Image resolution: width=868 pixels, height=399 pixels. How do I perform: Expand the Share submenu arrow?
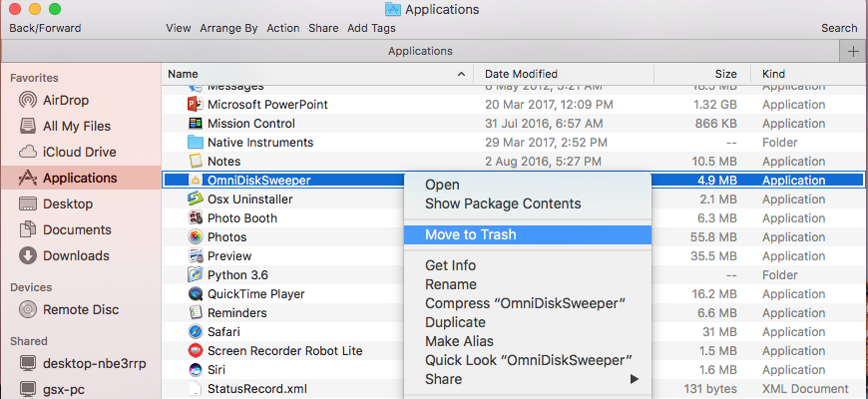(x=634, y=379)
